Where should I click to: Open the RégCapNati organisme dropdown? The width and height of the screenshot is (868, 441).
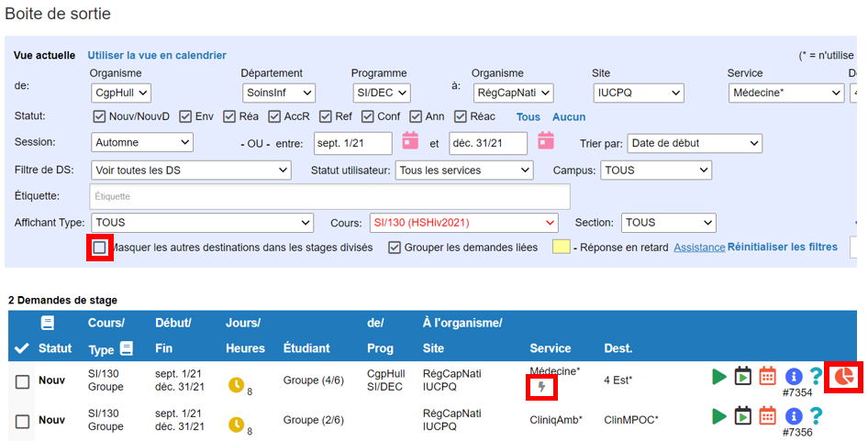pos(513,93)
